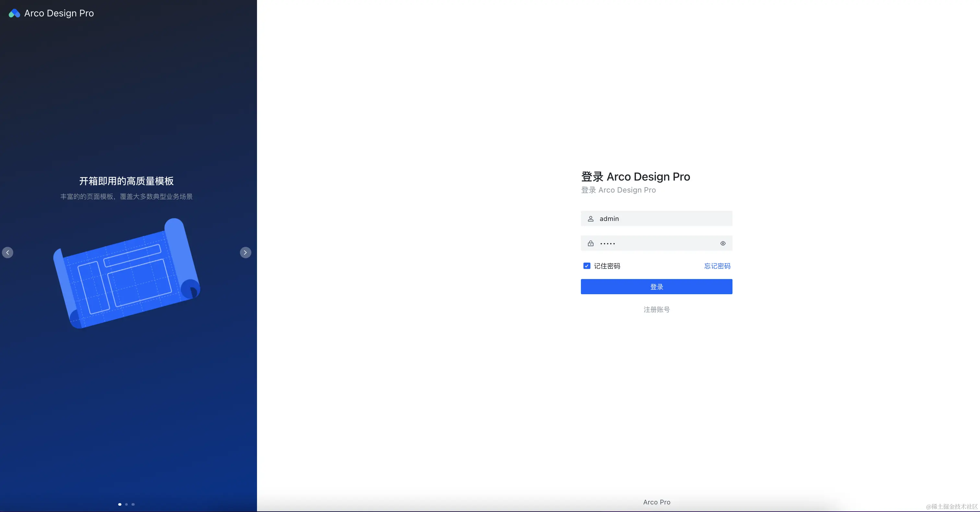The width and height of the screenshot is (980, 512).
Task: Click the Arco Design Pro header text
Action: tap(59, 13)
